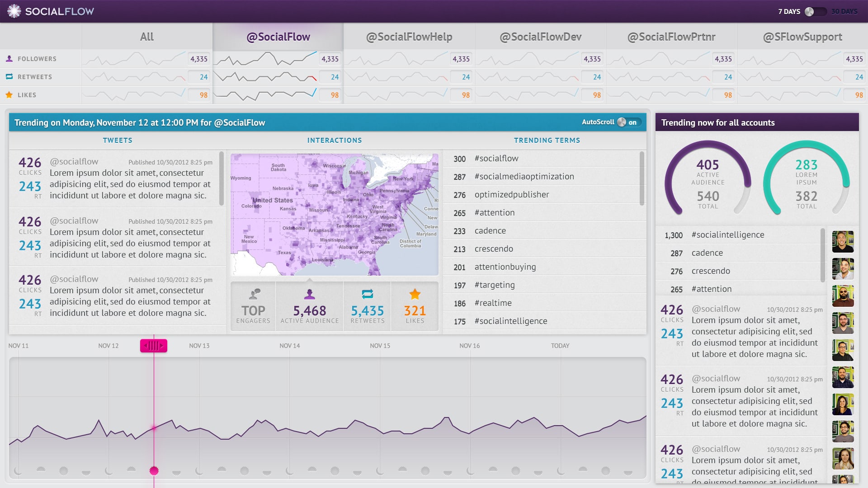The image size is (868, 488).
Task: Grab the pink timeline scrubber handle
Action: (154, 346)
